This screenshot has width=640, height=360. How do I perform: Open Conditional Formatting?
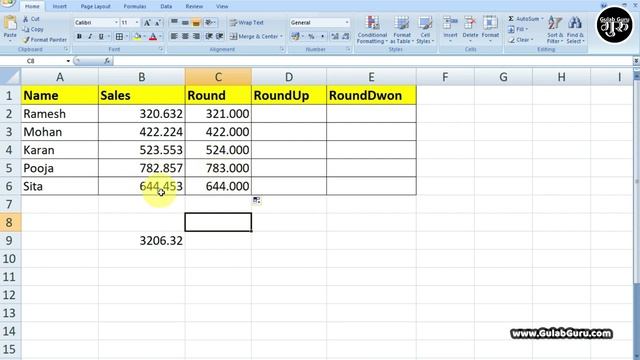tap(372, 30)
